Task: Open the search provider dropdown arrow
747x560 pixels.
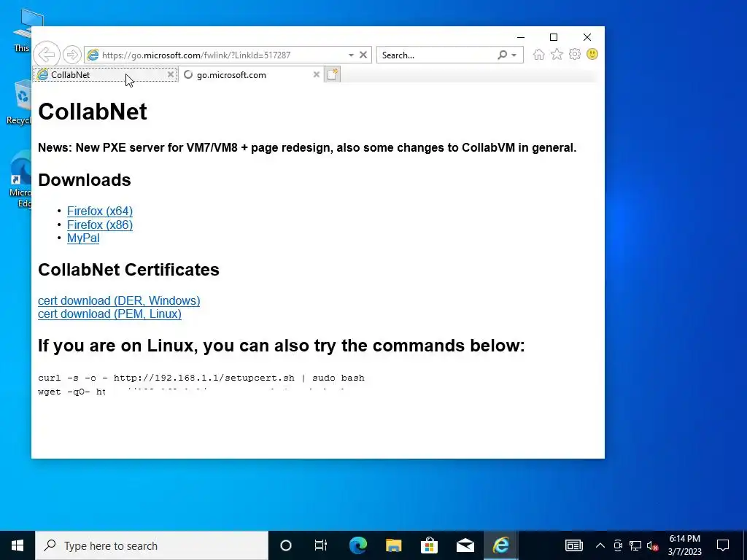Action: tap(514, 55)
